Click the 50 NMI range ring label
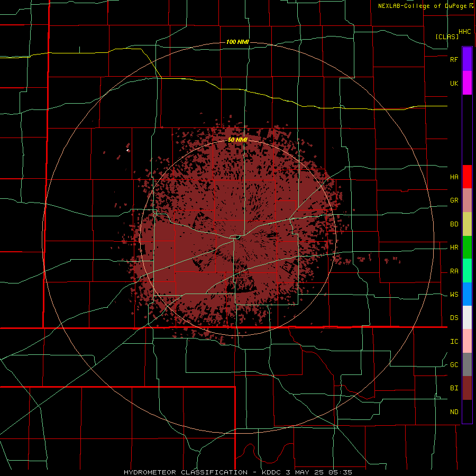The height and width of the screenshot is (476, 476). 237,140
